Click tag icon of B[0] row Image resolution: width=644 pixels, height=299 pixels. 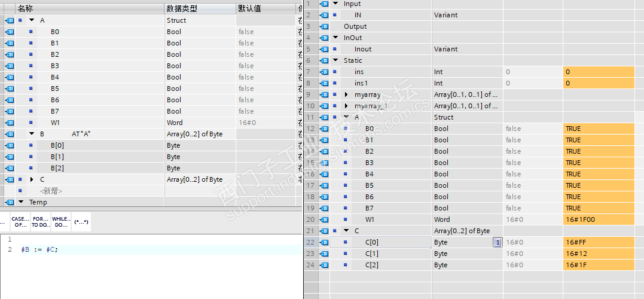10,145
